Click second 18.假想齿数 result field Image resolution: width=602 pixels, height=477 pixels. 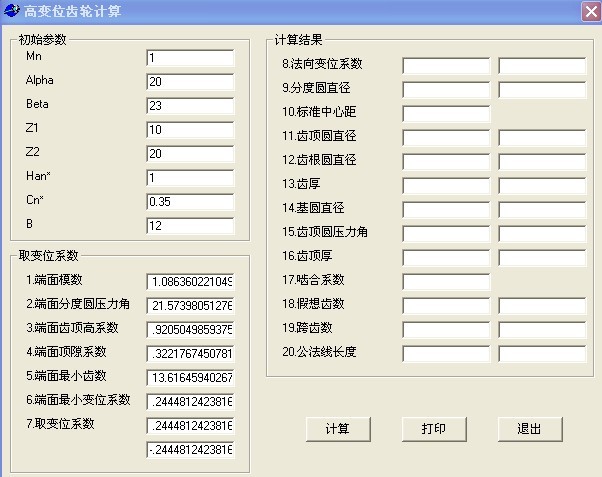[x=542, y=306]
